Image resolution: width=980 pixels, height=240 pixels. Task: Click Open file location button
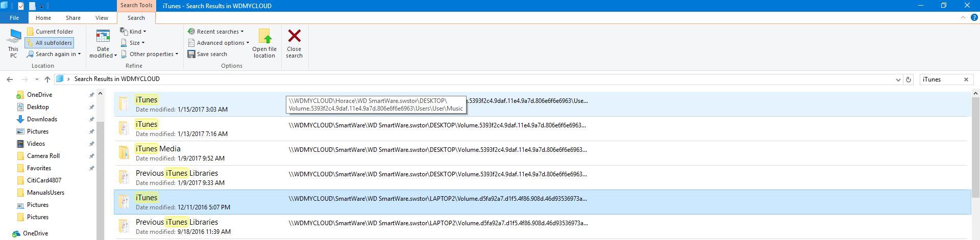[264, 43]
